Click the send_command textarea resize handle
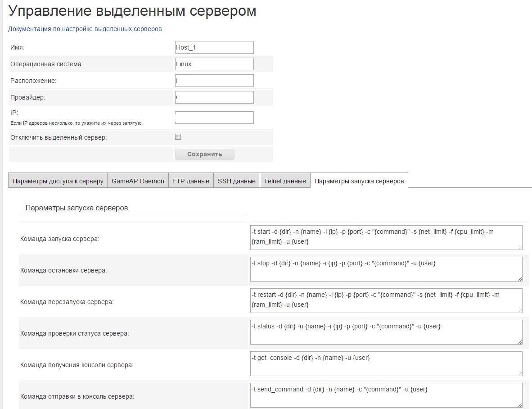Image resolution: width=532 pixels, height=409 pixels. pos(520,404)
